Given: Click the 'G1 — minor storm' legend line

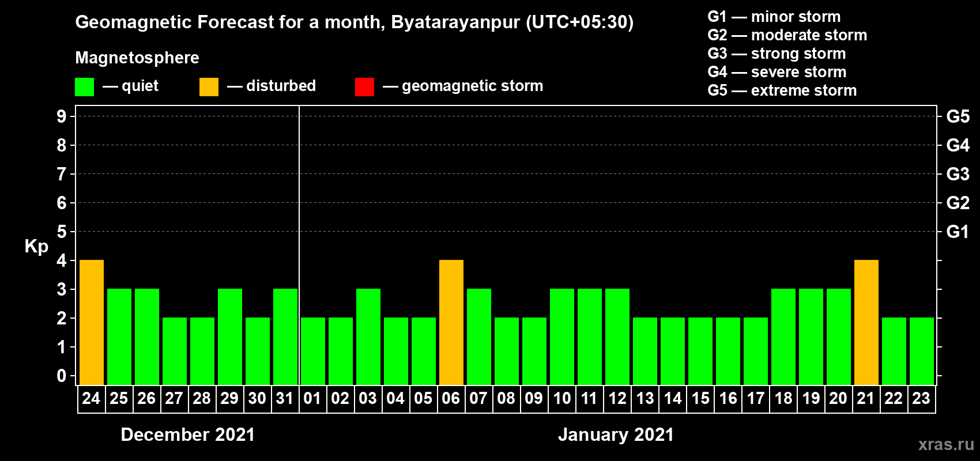Looking at the screenshot, I should point(774,17).
